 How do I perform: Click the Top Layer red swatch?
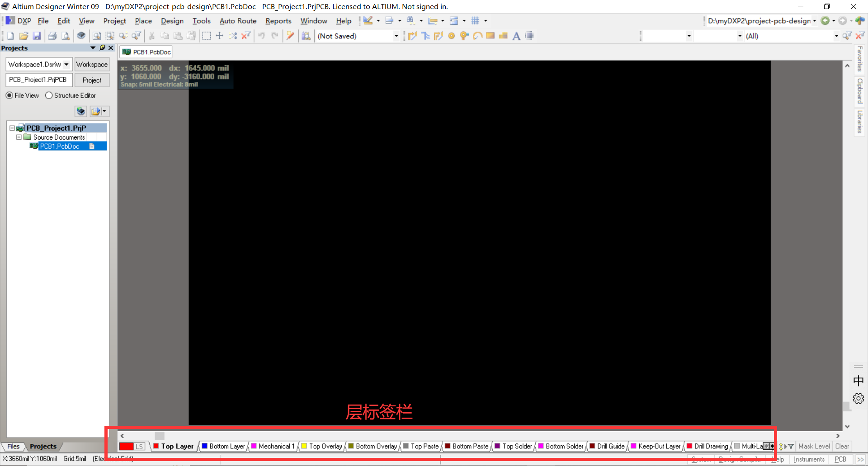tap(156, 446)
